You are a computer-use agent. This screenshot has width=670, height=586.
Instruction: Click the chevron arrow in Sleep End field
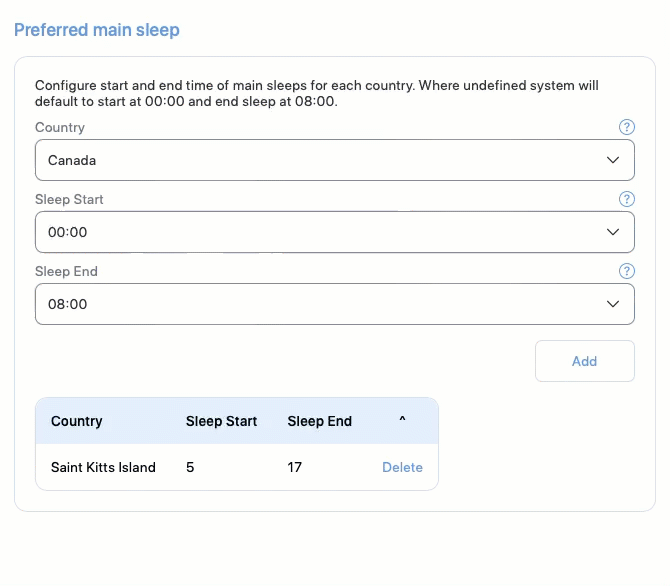pyautogui.click(x=613, y=304)
